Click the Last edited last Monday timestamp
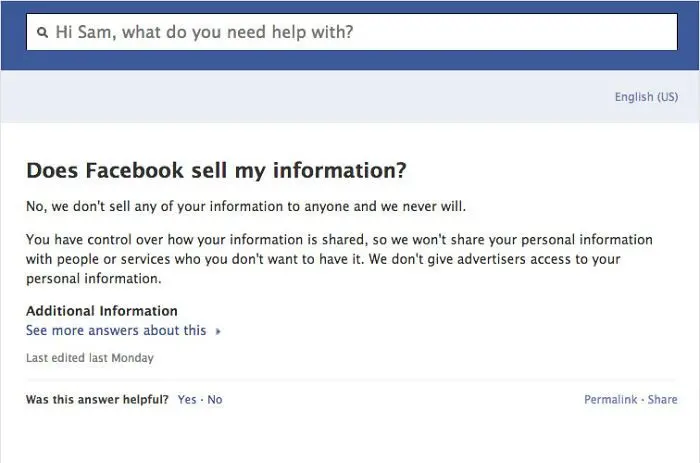Viewport: 700px width, 463px height. (90, 357)
